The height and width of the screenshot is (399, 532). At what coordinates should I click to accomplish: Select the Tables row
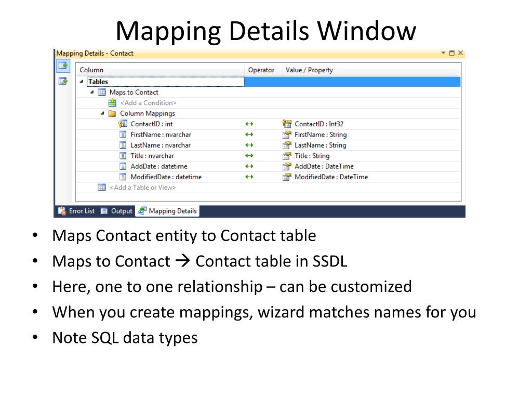[268, 82]
